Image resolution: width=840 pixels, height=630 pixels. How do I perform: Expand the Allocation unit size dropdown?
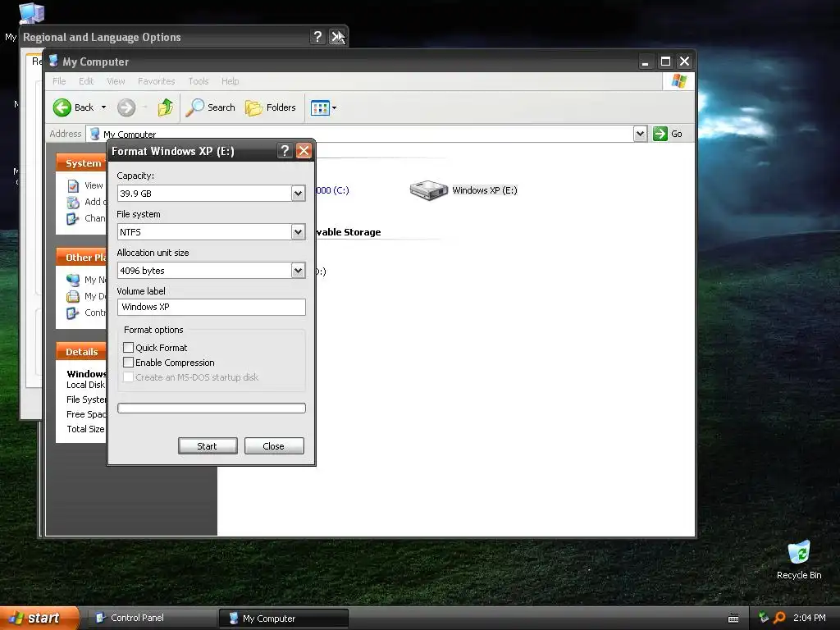click(x=299, y=271)
